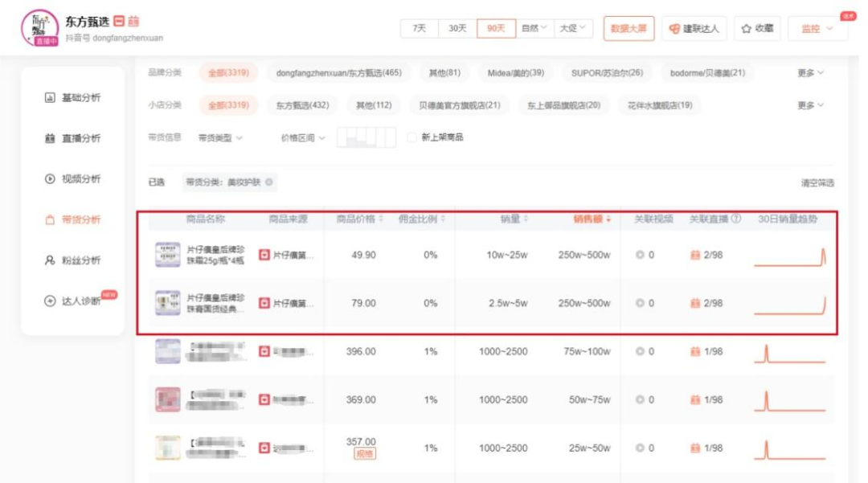Click the related video icon in 79.00 row
Viewport: 868px width, 483px height.
click(x=640, y=303)
